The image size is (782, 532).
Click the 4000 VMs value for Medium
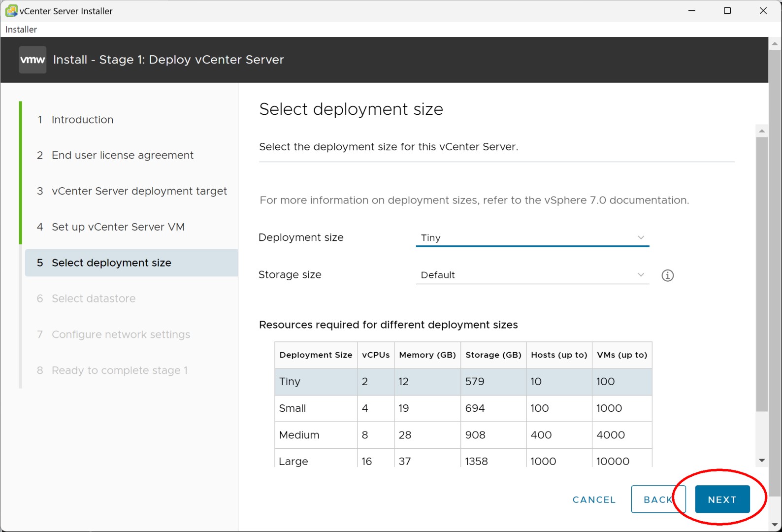tap(611, 435)
